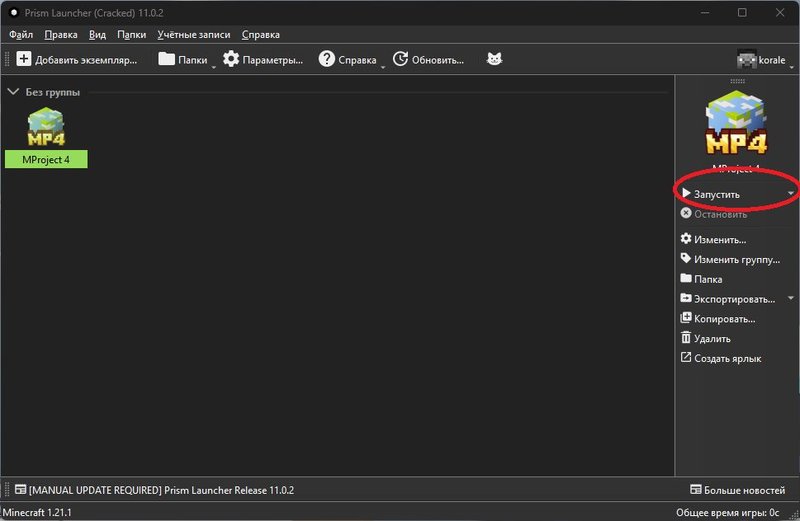Open the Папки folder toolbar icon
The image size is (800, 521).
click(x=166, y=59)
